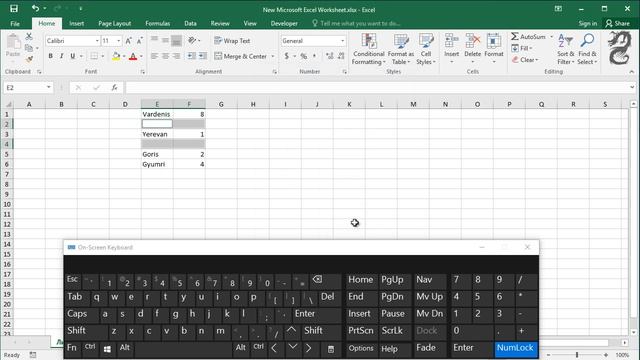Switch to the Page Layout tab

pos(115,23)
